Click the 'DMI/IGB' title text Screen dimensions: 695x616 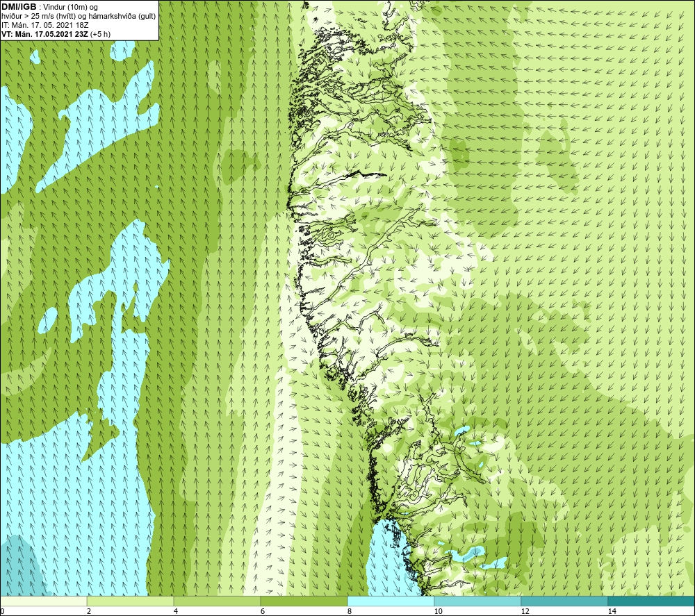point(19,7)
